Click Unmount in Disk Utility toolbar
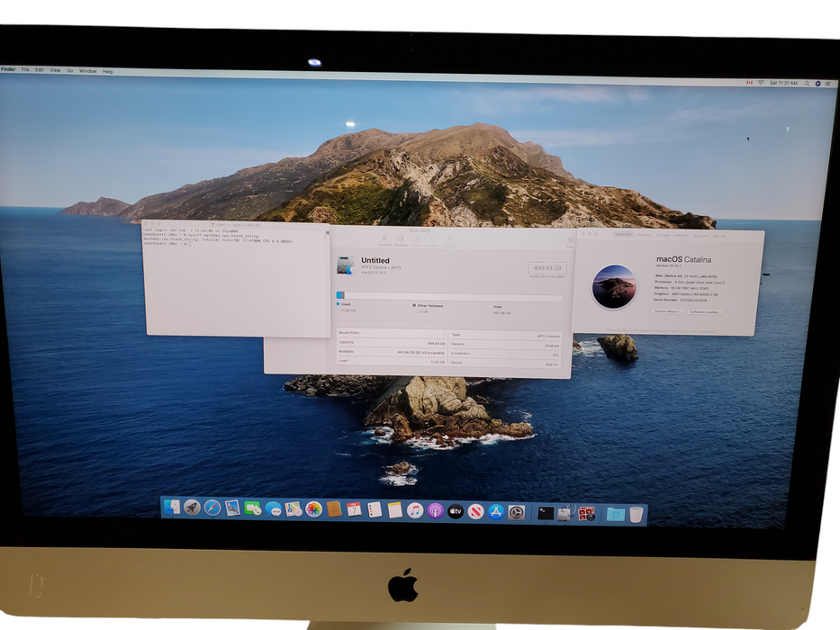840x630 pixels. pos(450,242)
